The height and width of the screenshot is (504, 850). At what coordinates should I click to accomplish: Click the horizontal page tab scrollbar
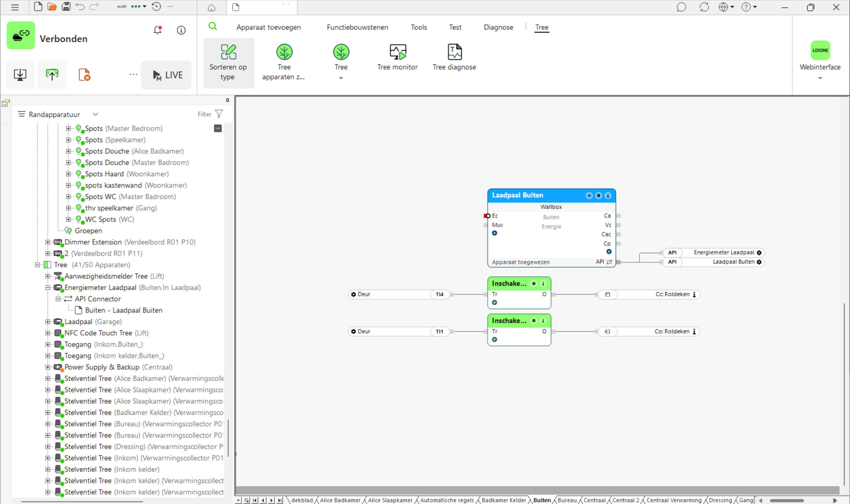pos(786,500)
